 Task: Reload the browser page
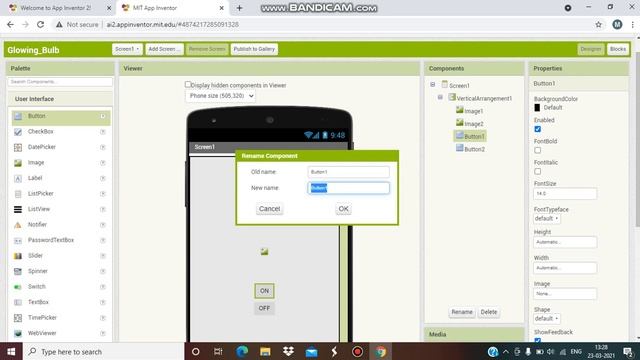point(40,24)
